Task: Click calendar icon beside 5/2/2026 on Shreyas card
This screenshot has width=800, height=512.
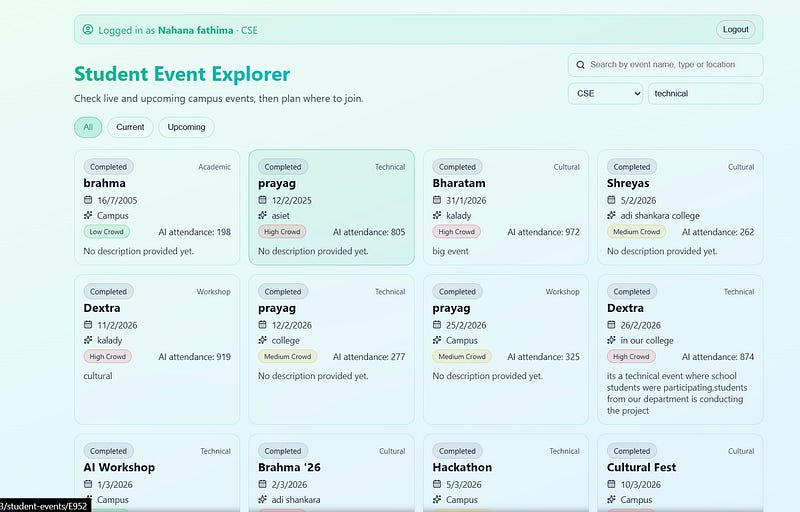Action: tap(611, 200)
